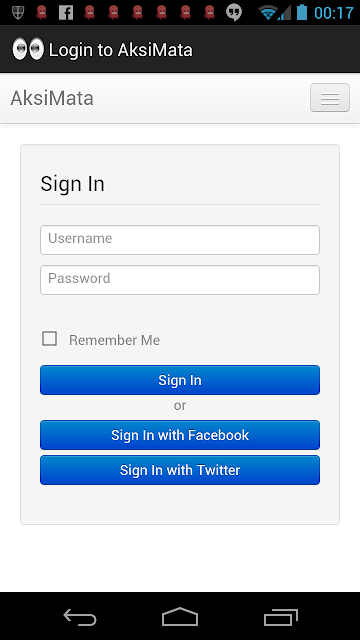The width and height of the screenshot is (360, 640).
Task: Submit the form with Sign In button
Action: click(180, 380)
